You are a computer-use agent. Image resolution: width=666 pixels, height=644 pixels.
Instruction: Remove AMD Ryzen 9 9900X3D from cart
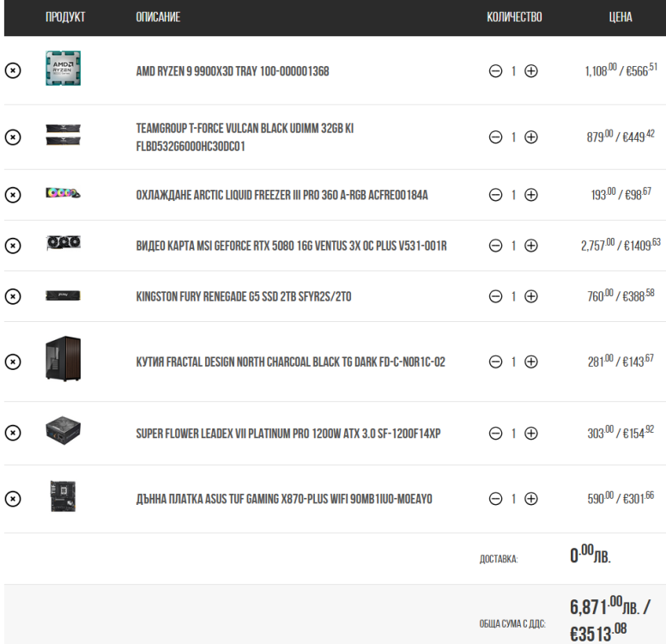[13, 70]
